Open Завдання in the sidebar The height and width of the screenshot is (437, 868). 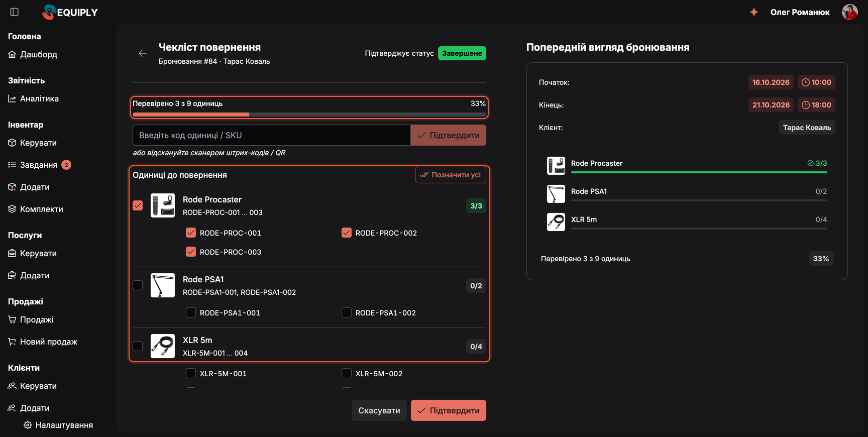(x=39, y=165)
